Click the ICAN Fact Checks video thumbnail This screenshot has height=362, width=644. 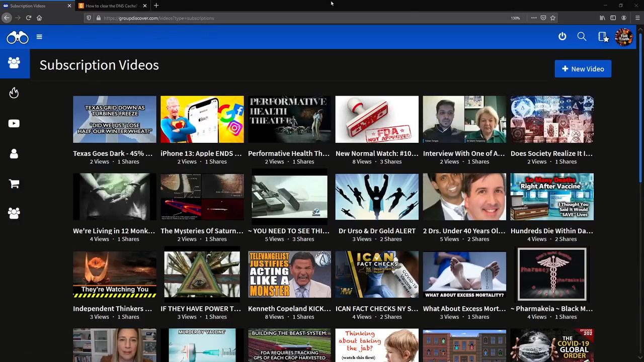click(x=377, y=275)
